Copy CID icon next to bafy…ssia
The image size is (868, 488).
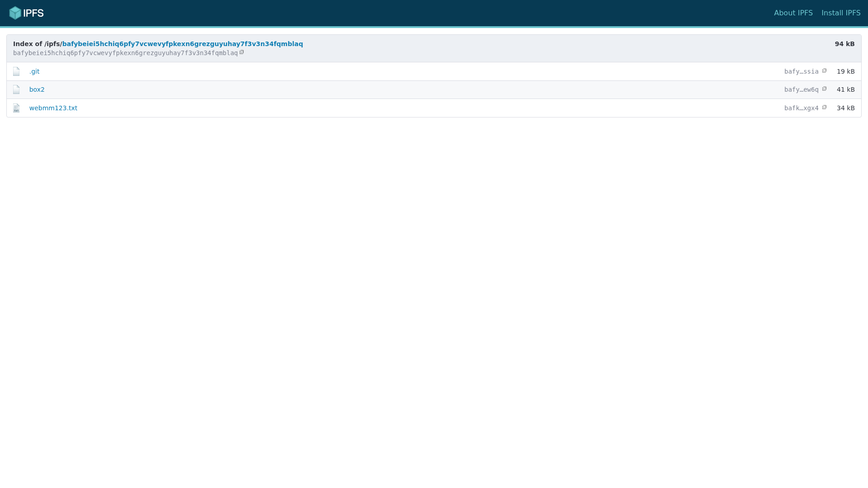tap(824, 71)
